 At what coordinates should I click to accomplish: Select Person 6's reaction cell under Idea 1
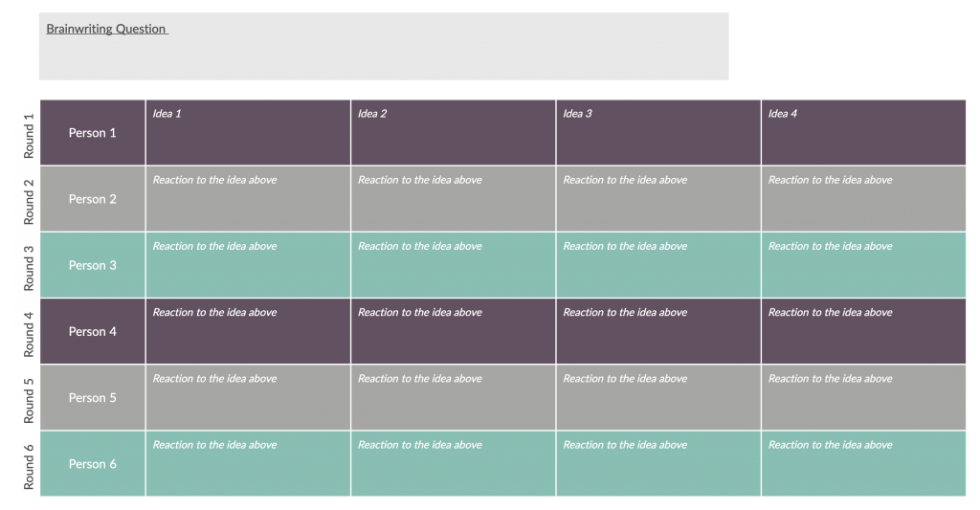tap(248, 464)
